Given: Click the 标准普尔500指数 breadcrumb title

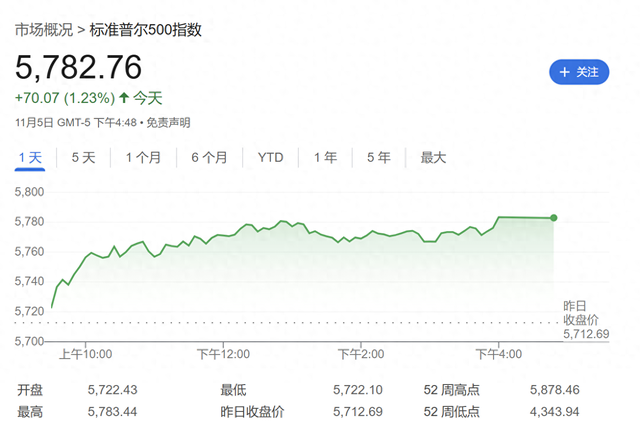Looking at the screenshot, I should click(145, 30).
